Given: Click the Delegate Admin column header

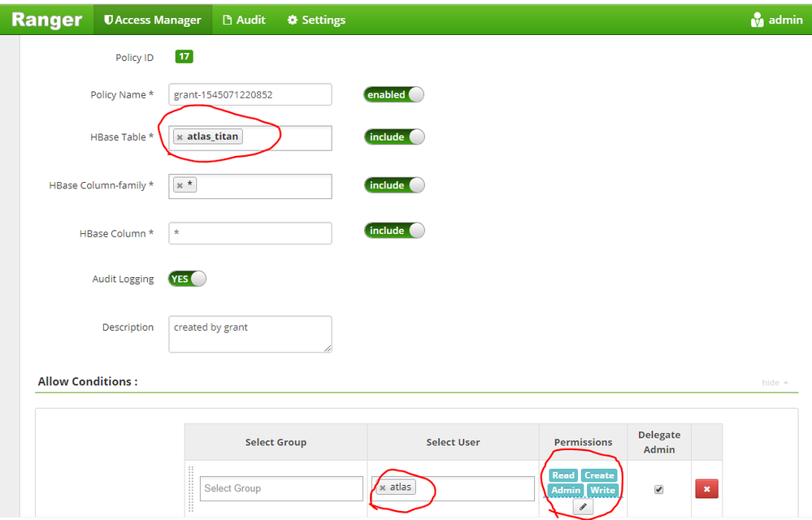Looking at the screenshot, I should pyautogui.click(x=659, y=442).
